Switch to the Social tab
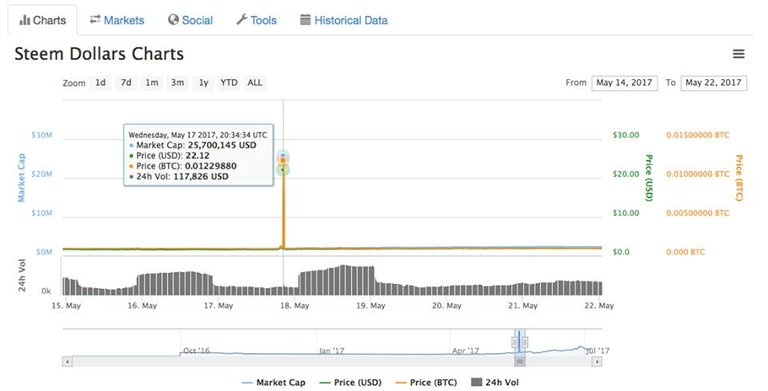The height and width of the screenshot is (391, 768). [x=190, y=20]
